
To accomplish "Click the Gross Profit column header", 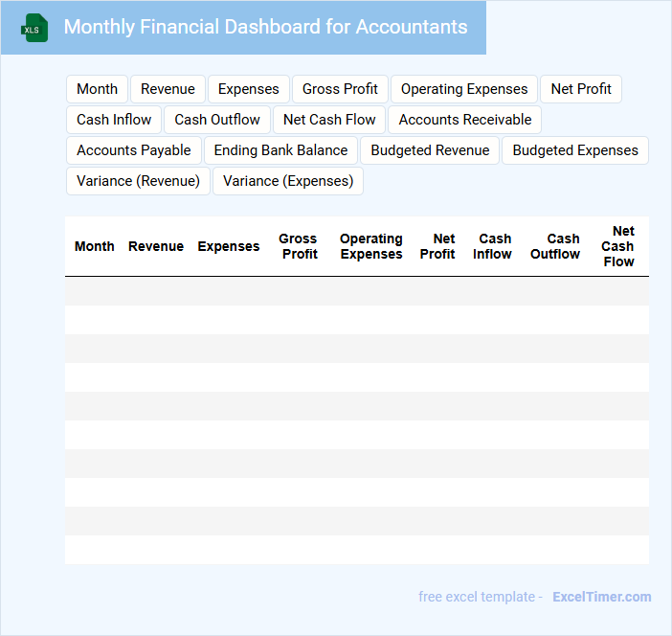I will pos(299,246).
